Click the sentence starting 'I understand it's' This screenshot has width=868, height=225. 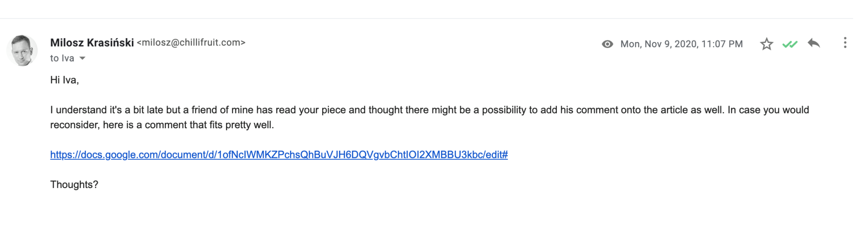click(x=387, y=110)
